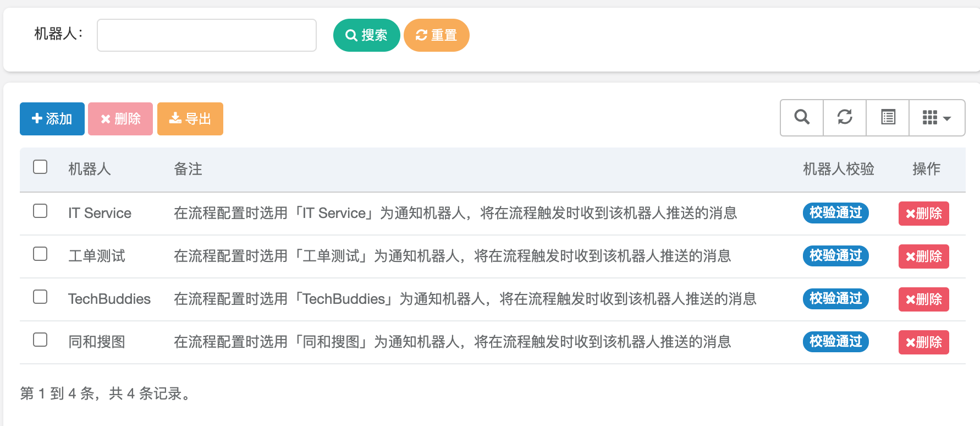Viewport: 980px width, 426px height.
Task: Click the blue 添加 add button
Action: tap(52, 119)
